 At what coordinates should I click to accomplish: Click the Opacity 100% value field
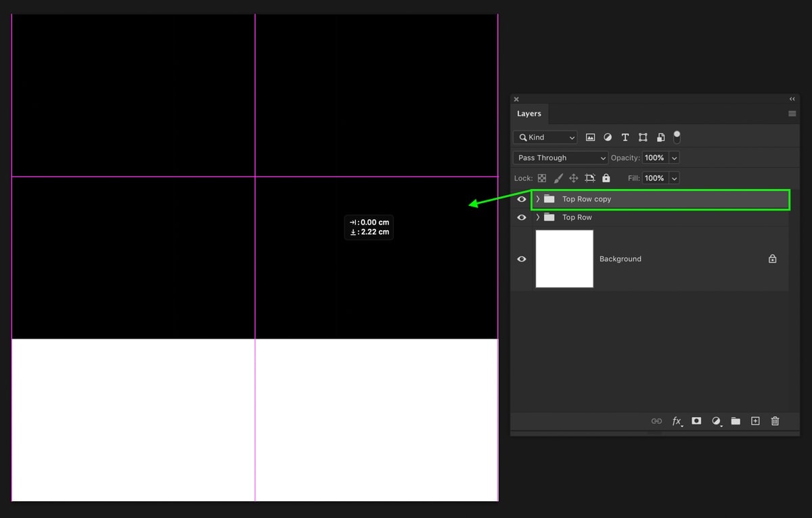click(654, 158)
